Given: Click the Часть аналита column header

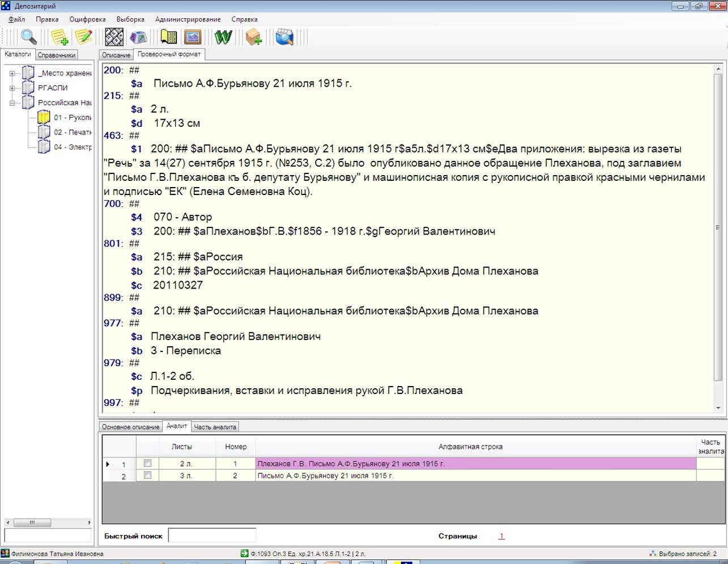Looking at the screenshot, I should 710,447.
